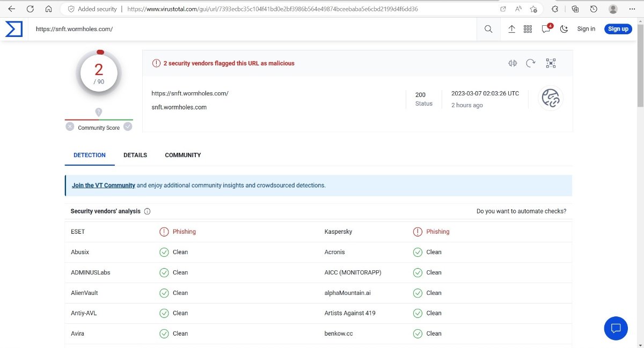This screenshot has width=644, height=348.
Task: Click the similar-search compare icon
Action: 513,63
